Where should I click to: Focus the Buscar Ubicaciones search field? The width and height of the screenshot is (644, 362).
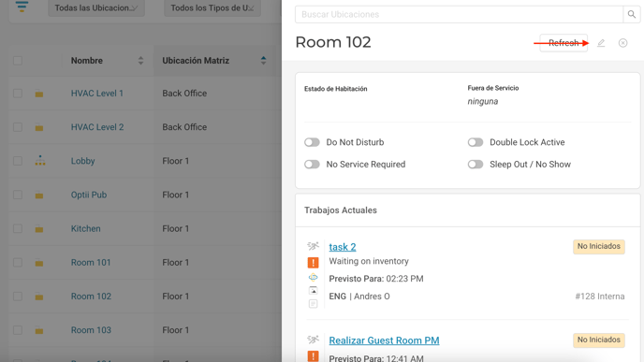click(x=459, y=14)
